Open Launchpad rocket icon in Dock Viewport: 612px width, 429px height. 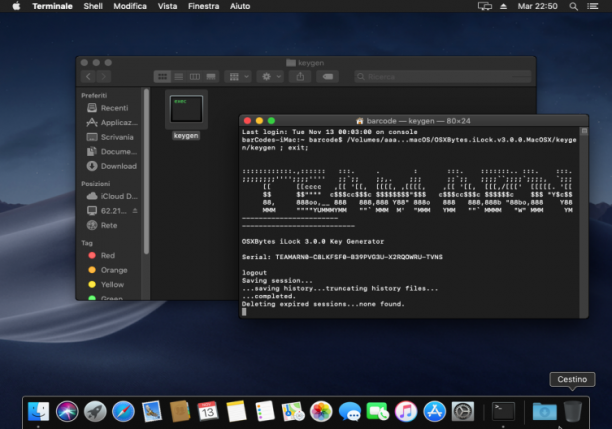pyautogui.click(x=95, y=411)
